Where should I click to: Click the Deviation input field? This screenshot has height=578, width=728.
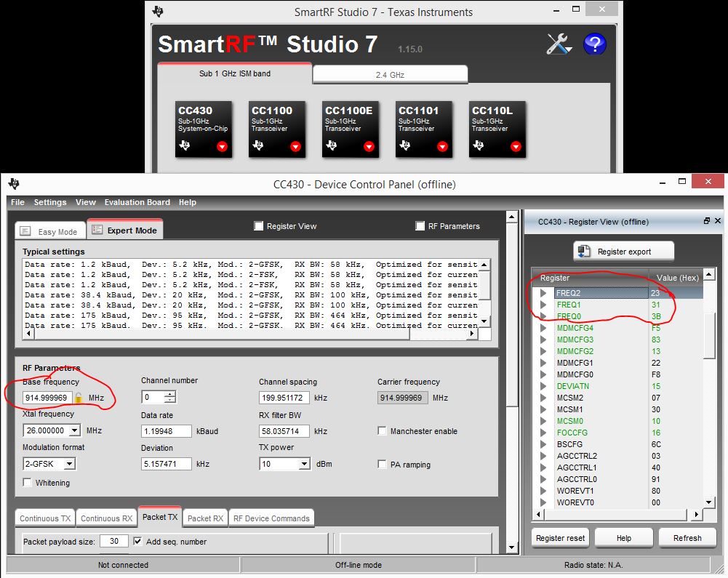pos(167,464)
